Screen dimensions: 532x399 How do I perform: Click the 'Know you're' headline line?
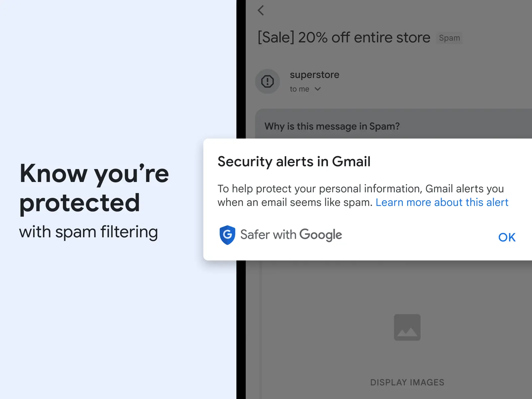pos(94,174)
